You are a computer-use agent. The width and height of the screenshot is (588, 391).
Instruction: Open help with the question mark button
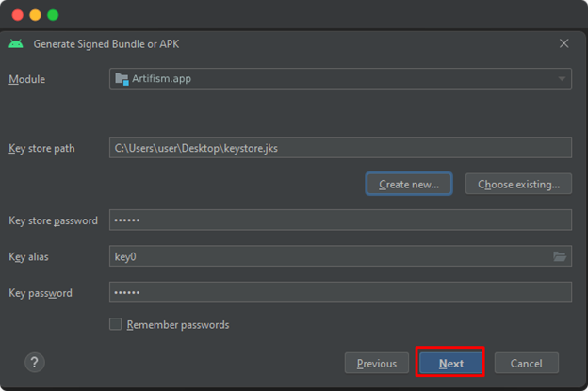pyautogui.click(x=34, y=362)
